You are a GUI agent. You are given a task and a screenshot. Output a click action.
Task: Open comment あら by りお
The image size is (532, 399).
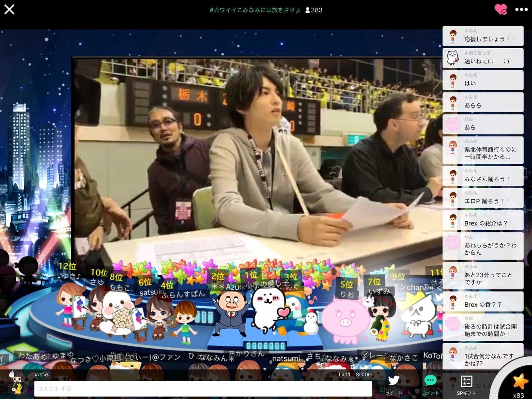[483, 124]
